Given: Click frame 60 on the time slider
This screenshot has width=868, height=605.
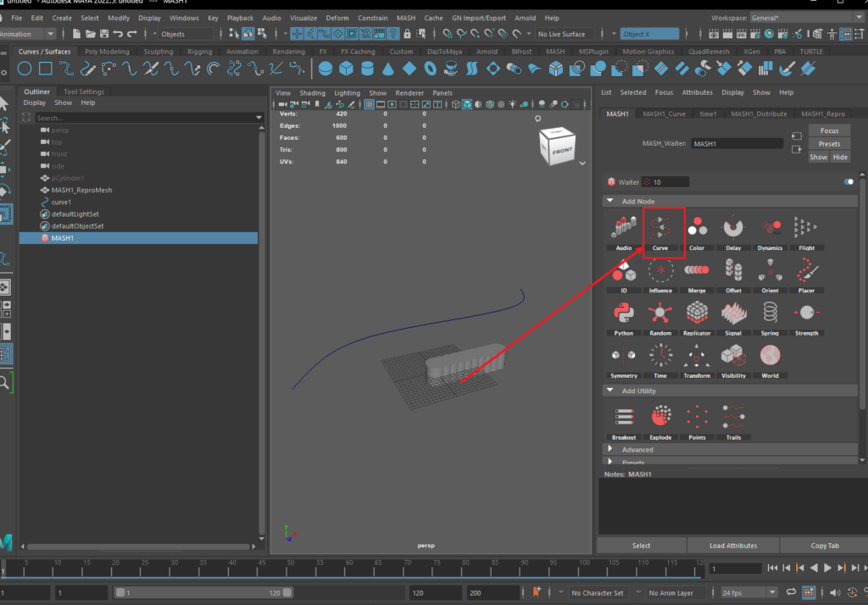Looking at the screenshot, I should click(x=349, y=569).
